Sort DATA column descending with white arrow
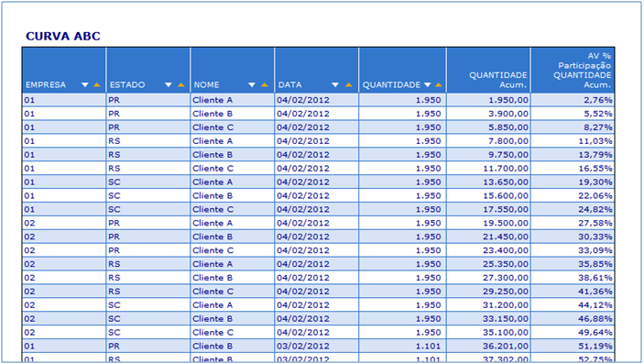The height and width of the screenshot is (364, 644). click(x=335, y=85)
